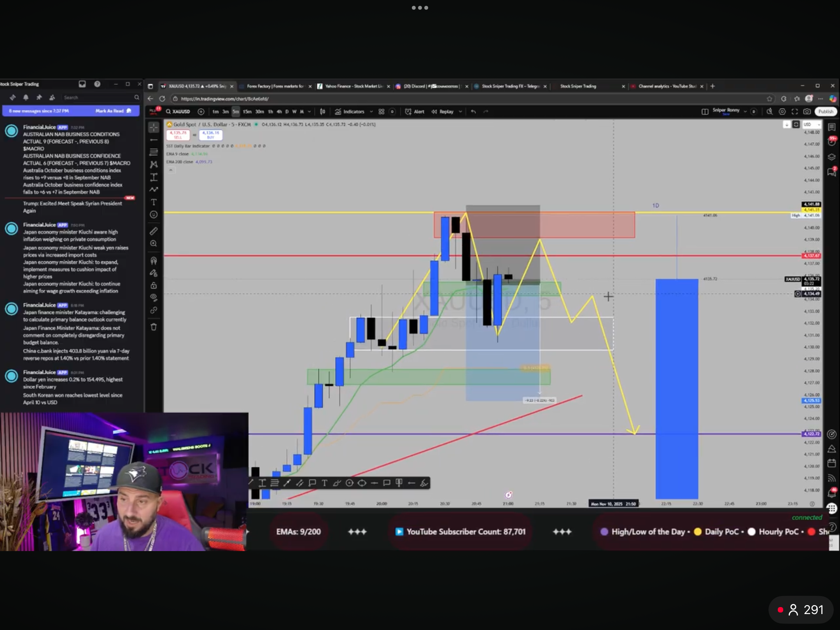Open the Alert creation button
Viewport: 840px width, 630px height.
point(415,112)
